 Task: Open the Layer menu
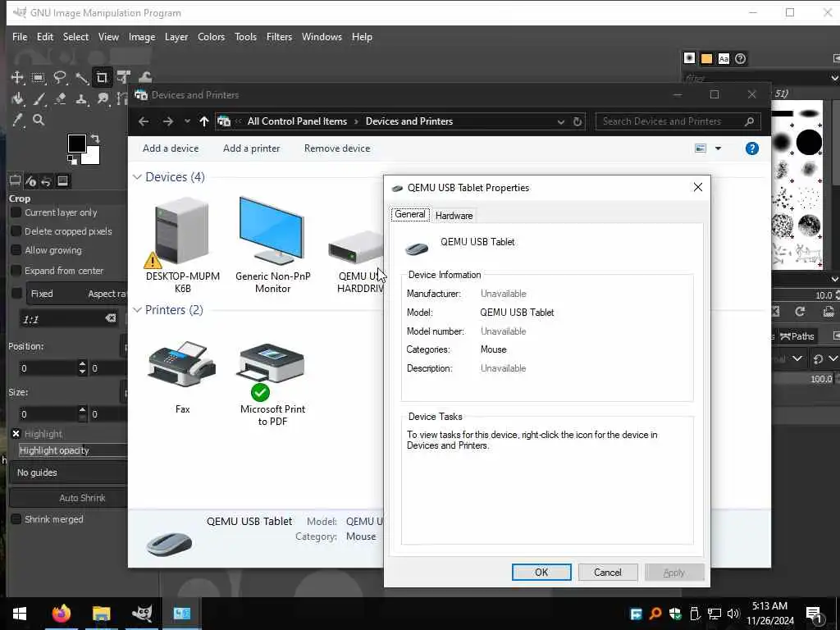click(x=176, y=37)
